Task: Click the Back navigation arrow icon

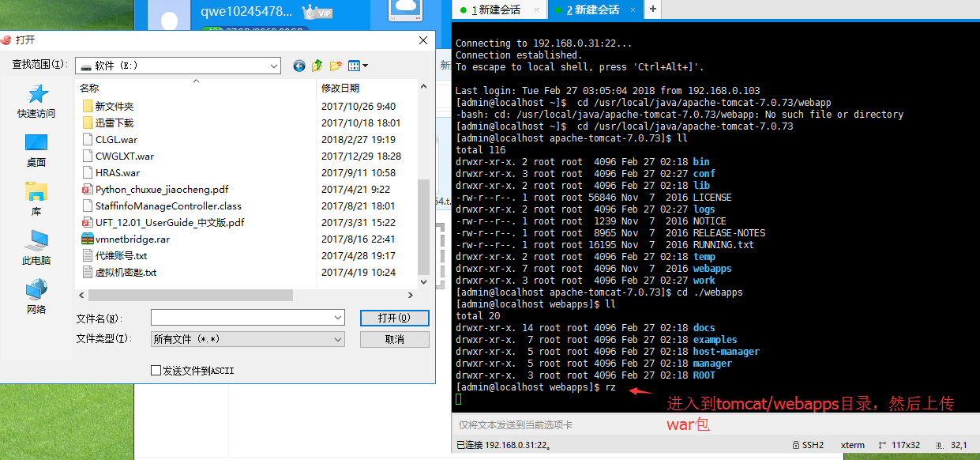Action: coord(299,66)
